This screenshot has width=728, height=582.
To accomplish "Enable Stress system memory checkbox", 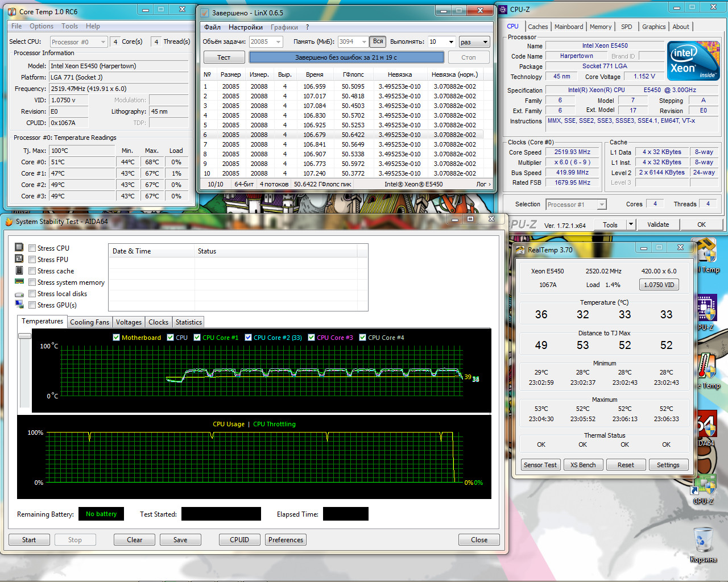I will click(32, 282).
